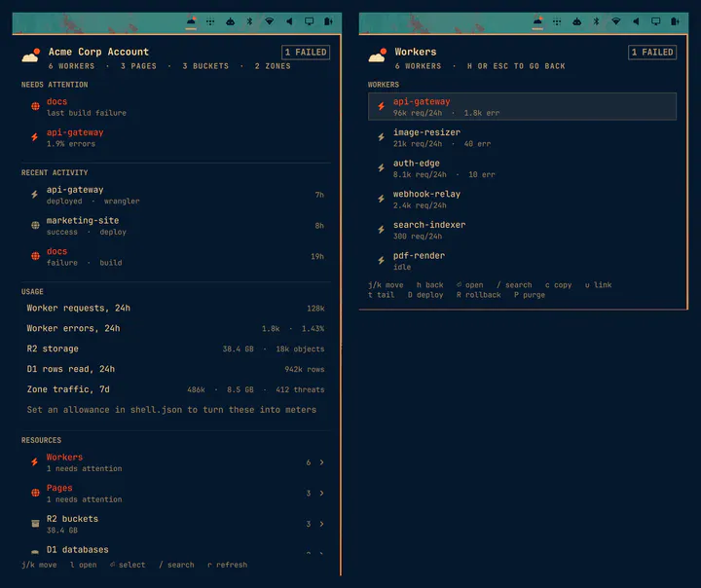Open the docs failure build activity entry
The width and height of the screenshot is (701, 588).
click(x=175, y=257)
